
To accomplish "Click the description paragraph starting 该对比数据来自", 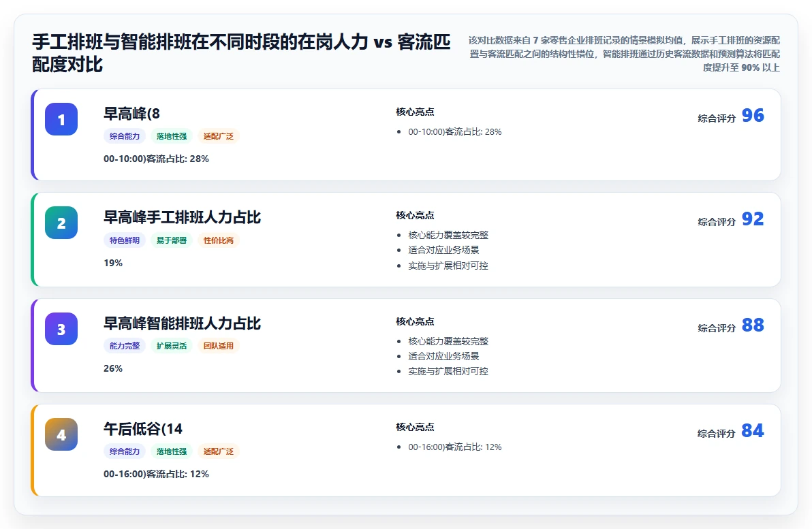I will click(623, 54).
